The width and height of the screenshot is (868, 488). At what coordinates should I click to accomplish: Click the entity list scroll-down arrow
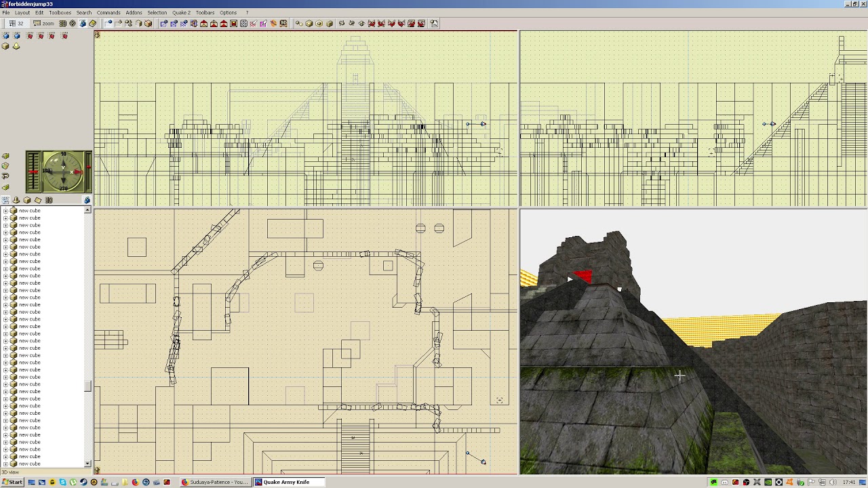click(87, 464)
